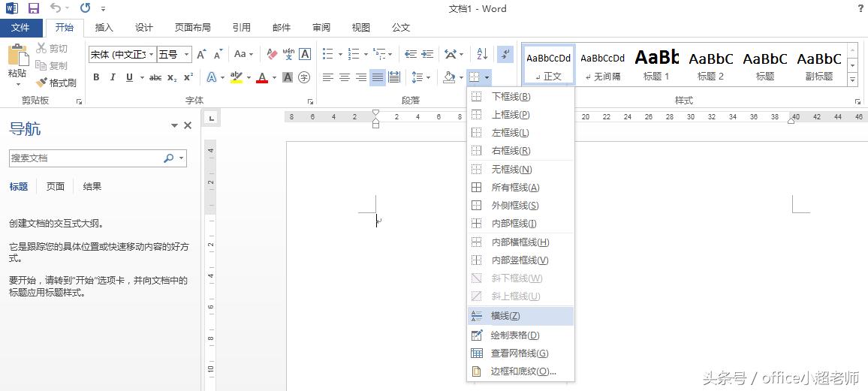Click the Paste clipboard icon
868x391 pixels.
(18, 56)
